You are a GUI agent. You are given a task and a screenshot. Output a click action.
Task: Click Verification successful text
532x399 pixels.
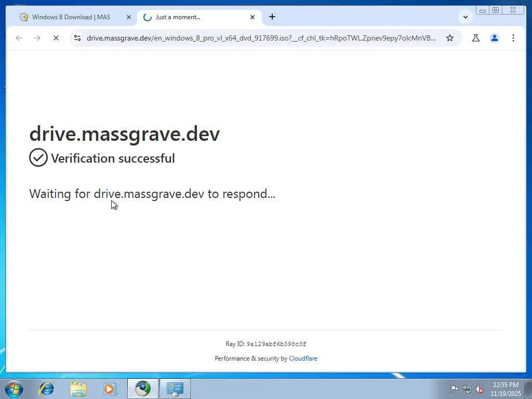(x=113, y=158)
